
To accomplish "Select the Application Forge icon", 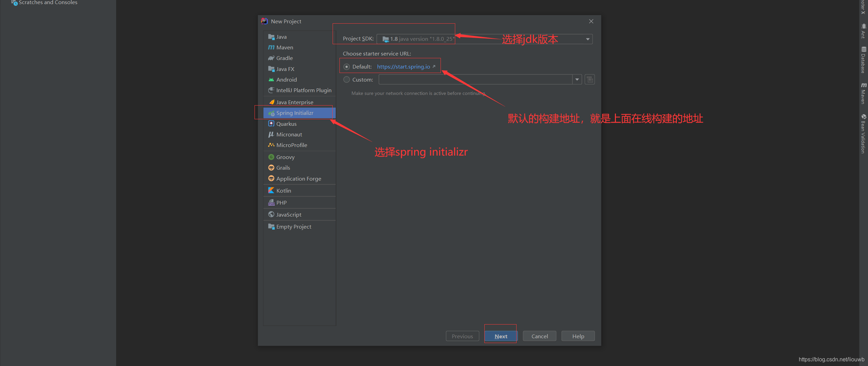I will click(x=271, y=179).
